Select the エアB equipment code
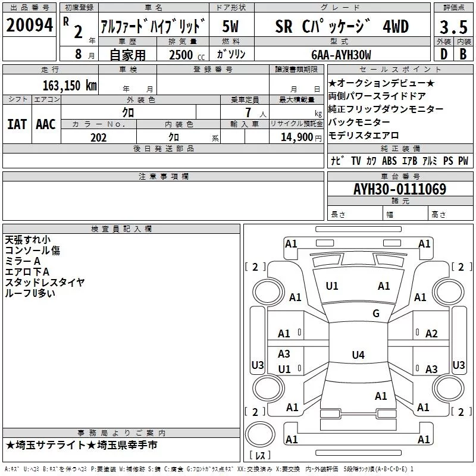 click(409, 161)
